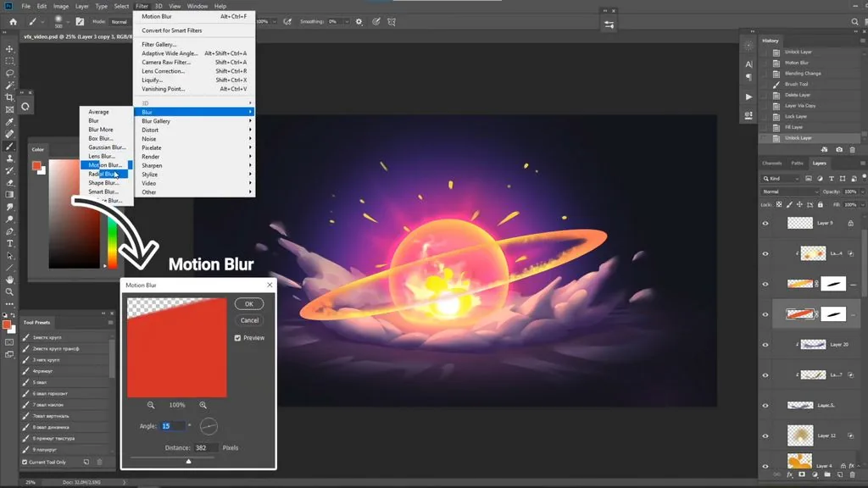
Task: Select the Hand tool
Action: click(9, 280)
